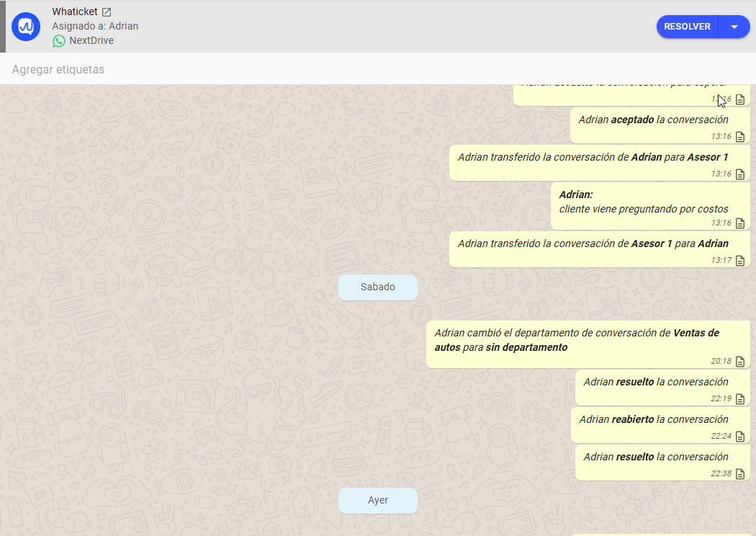Click note icon on 22:19 resuelto message
Image resolution: width=756 pixels, height=536 pixels.
(740, 399)
